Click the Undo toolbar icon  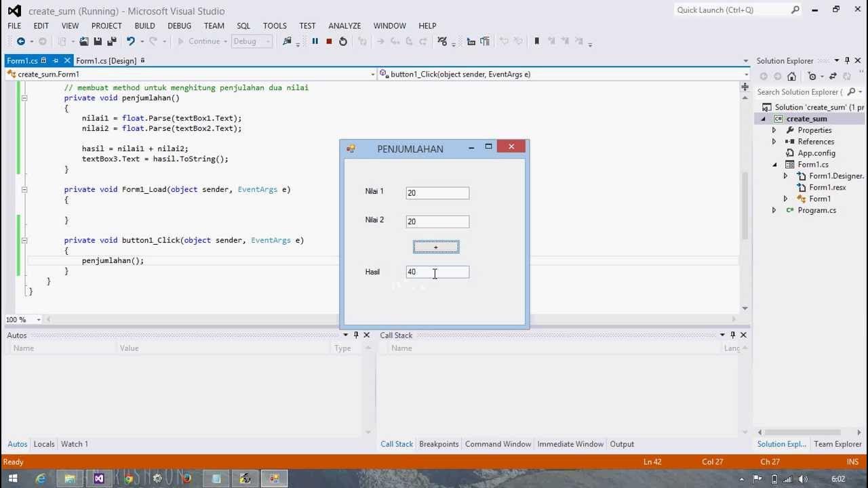tap(130, 41)
